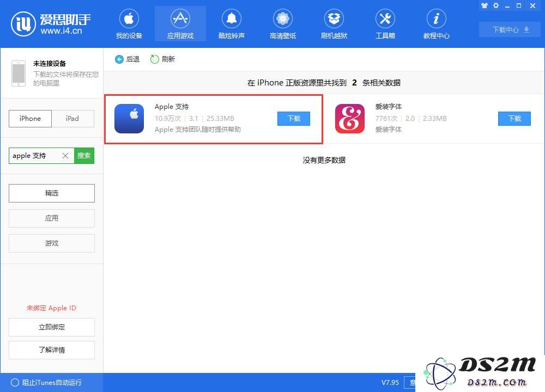Select the 游戏 games category
This screenshot has width=545, height=392.
(52, 243)
